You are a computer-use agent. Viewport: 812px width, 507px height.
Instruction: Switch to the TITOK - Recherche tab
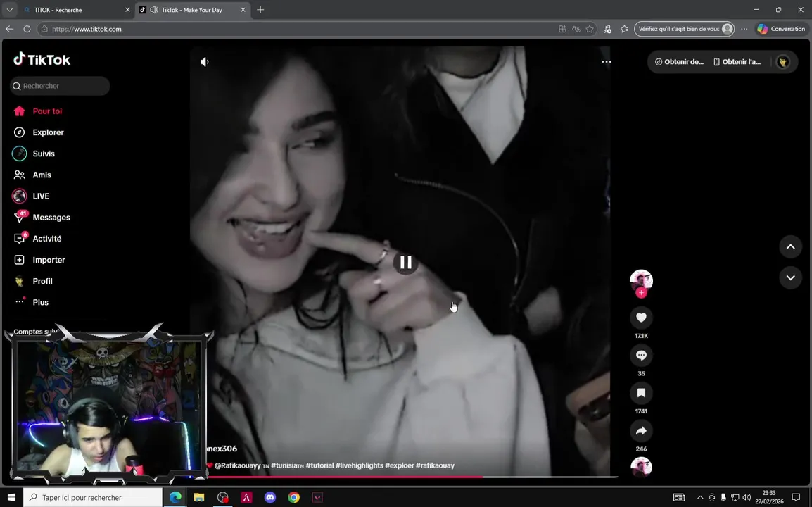72,10
